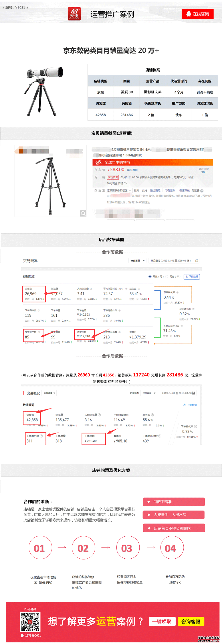The image size is (222, 644).
Task: Click the help icon next to 成交转化率 0.32%
Action: [x=193, y=309]
